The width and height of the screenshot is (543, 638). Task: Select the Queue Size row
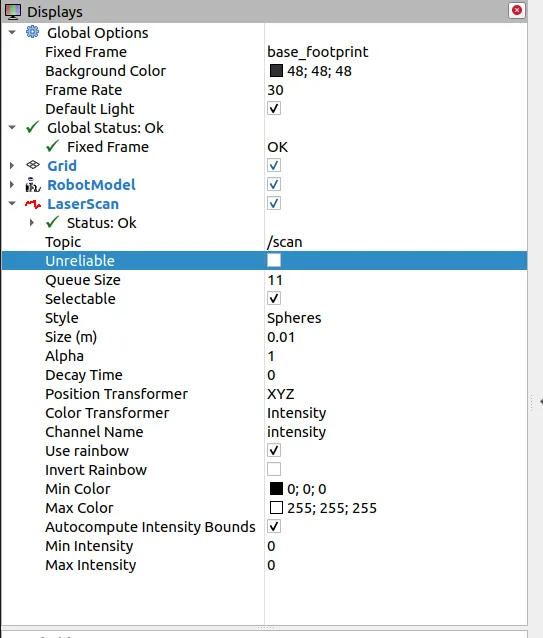pos(264,280)
